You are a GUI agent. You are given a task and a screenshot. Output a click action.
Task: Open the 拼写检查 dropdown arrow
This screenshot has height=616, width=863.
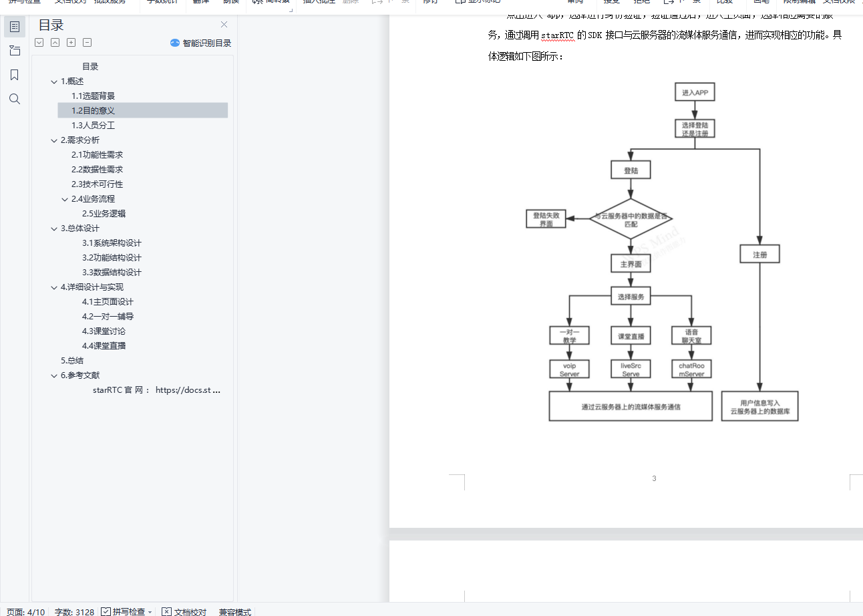[x=150, y=611]
